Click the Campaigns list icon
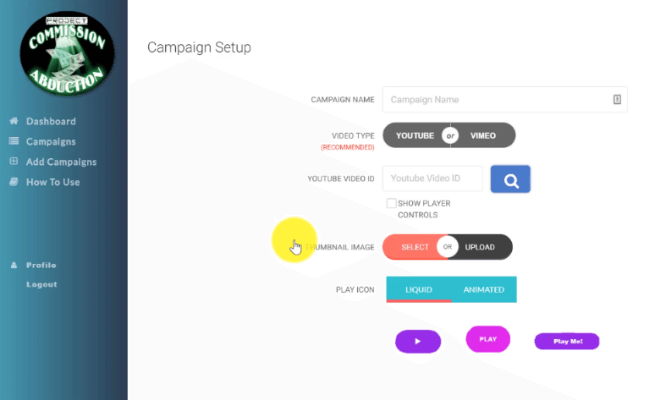The image size is (650, 400). [x=14, y=141]
